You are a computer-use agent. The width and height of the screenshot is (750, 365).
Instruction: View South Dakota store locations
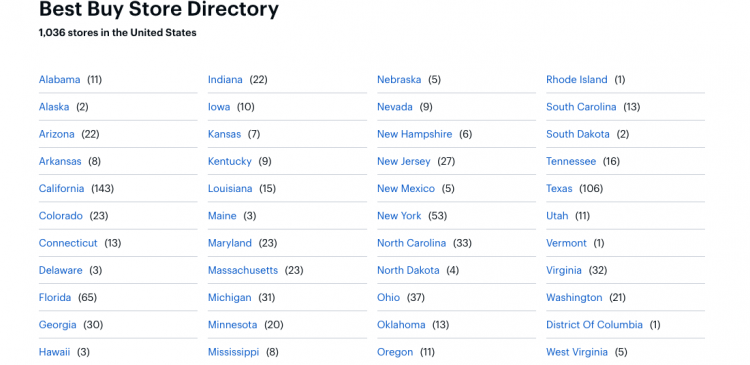point(578,134)
